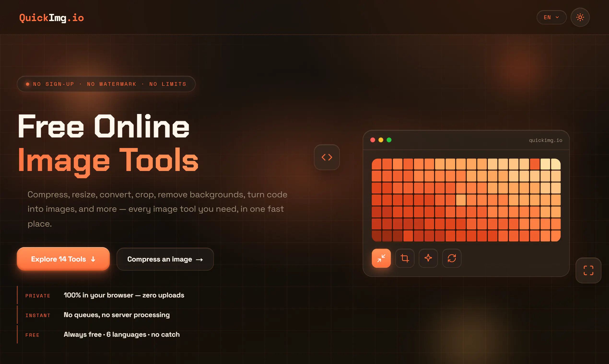Viewport: 609px width, 364px height.
Task: Open the QuickImg.io logo home link
Action: pyautogui.click(x=52, y=18)
